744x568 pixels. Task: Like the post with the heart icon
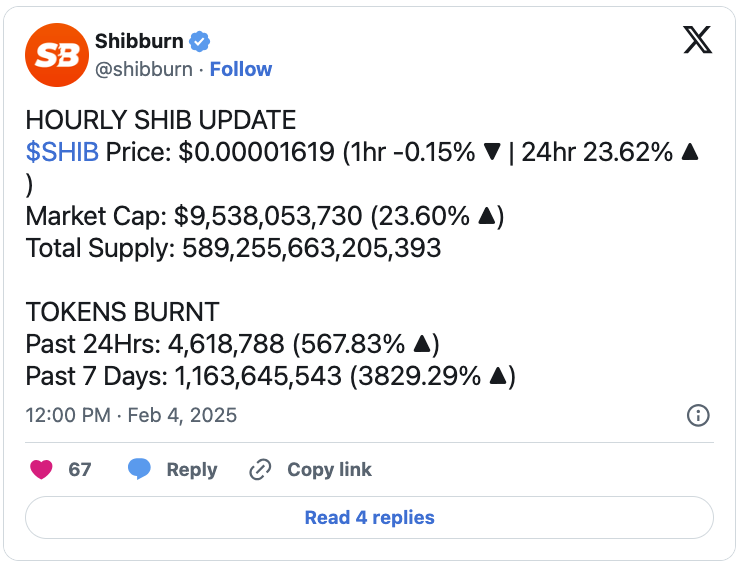[x=43, y=469]
